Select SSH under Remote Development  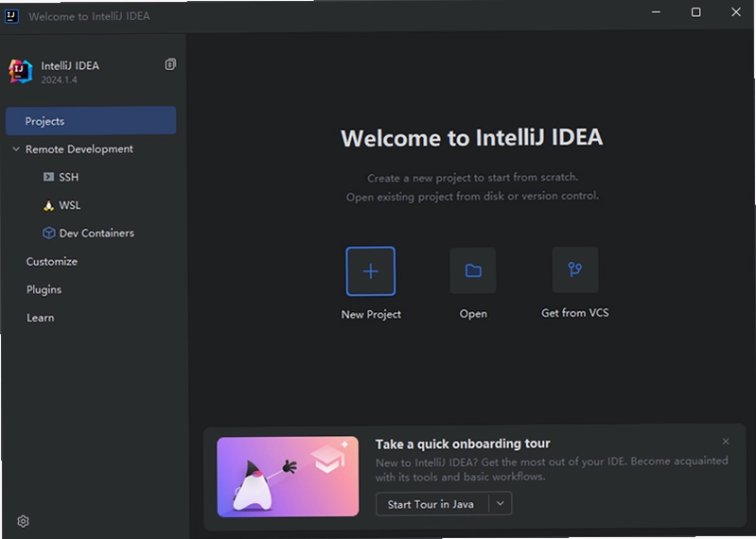click(x=68, y=177)
